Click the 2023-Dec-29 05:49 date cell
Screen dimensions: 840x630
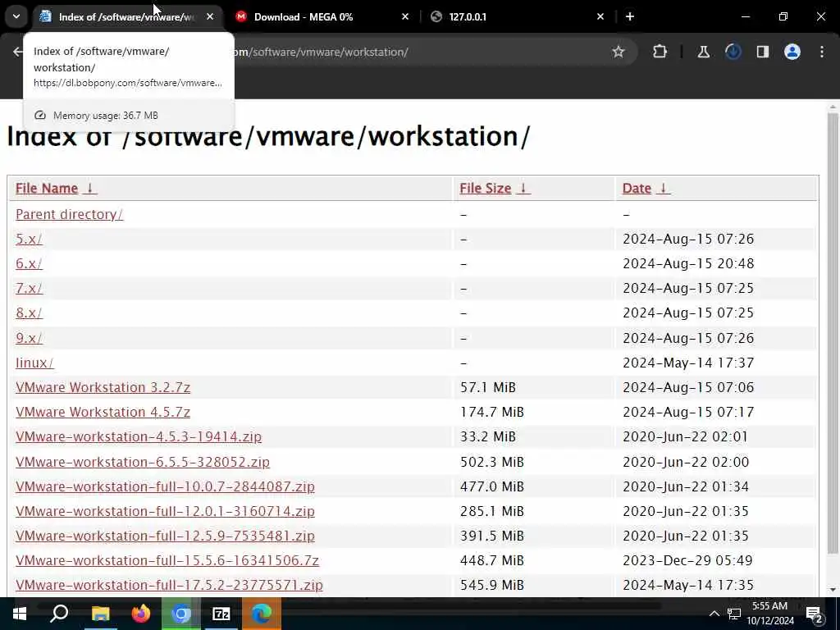pyautogui.click(x=687, y=560)
